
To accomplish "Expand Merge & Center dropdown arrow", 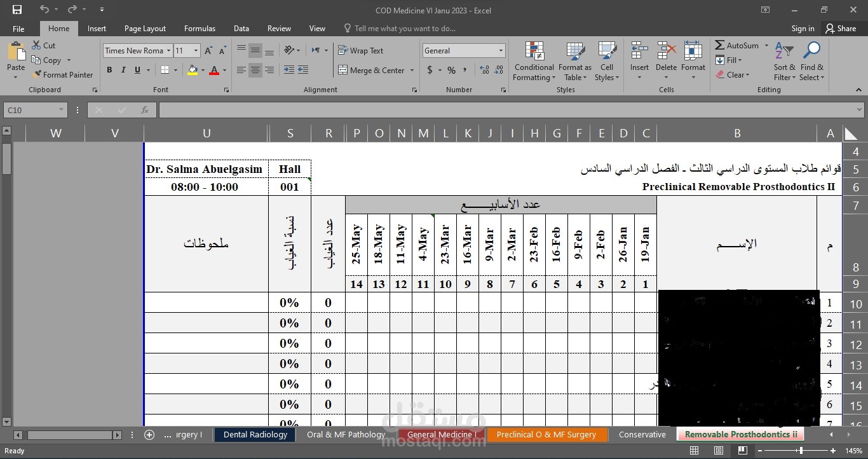I will click(x=412, y=71).
